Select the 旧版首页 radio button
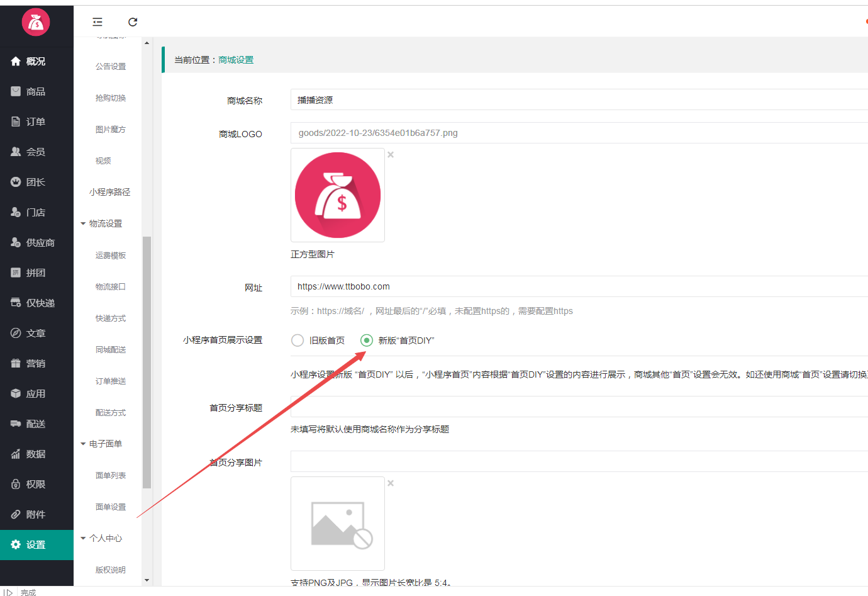868x596 pixels. click(297, 340)
